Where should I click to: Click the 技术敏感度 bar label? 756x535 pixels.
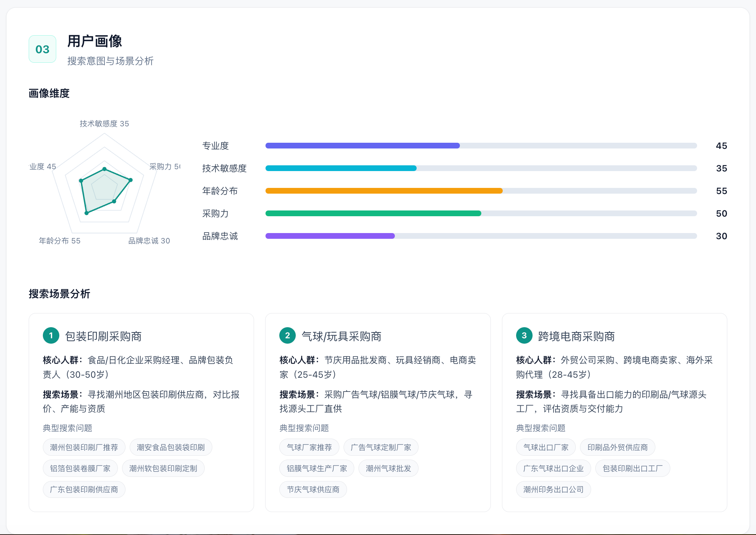click(224, 168)
